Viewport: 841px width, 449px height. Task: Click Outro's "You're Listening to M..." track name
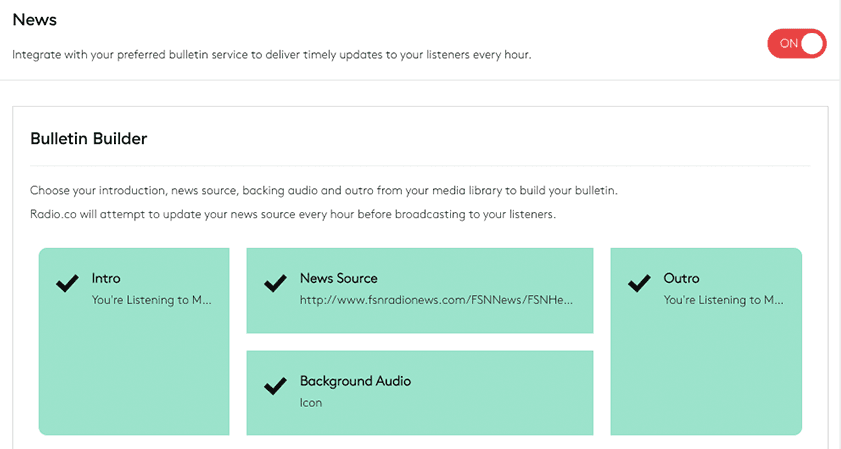coord(724,299)
